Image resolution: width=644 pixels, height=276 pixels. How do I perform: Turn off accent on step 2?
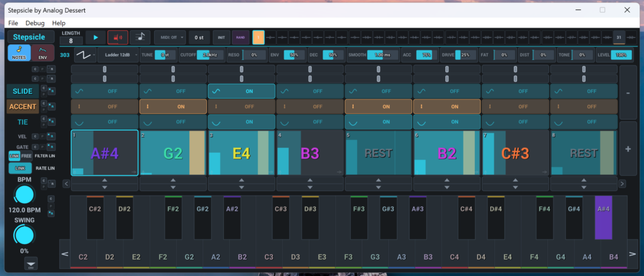pyautogui.click(x=173, y=106)
